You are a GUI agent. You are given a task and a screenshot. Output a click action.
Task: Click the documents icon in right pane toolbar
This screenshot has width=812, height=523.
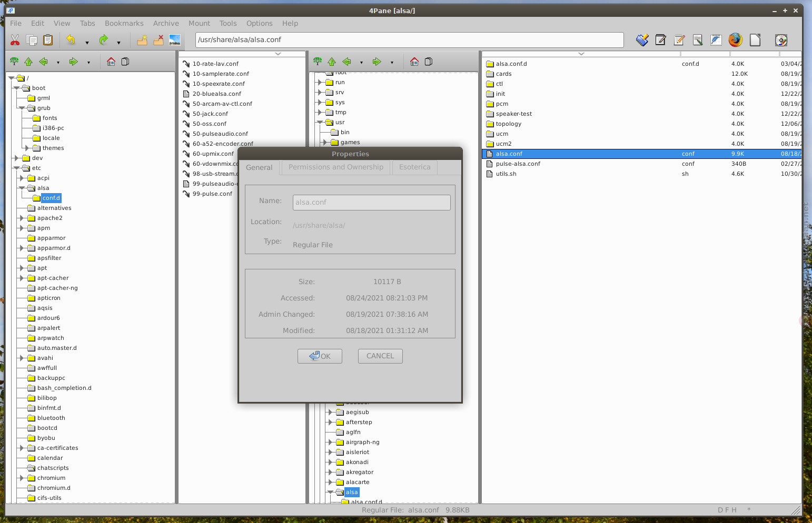coord(429,62)
